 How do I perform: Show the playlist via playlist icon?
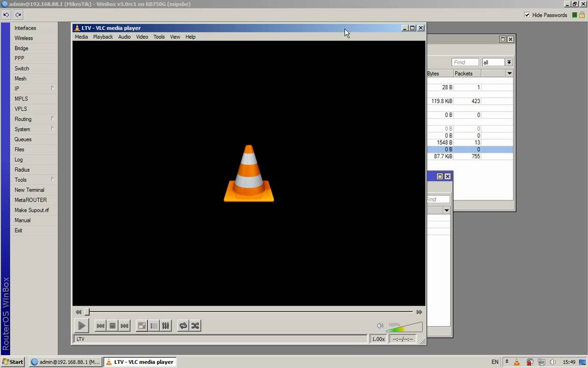tap(154, 326)
